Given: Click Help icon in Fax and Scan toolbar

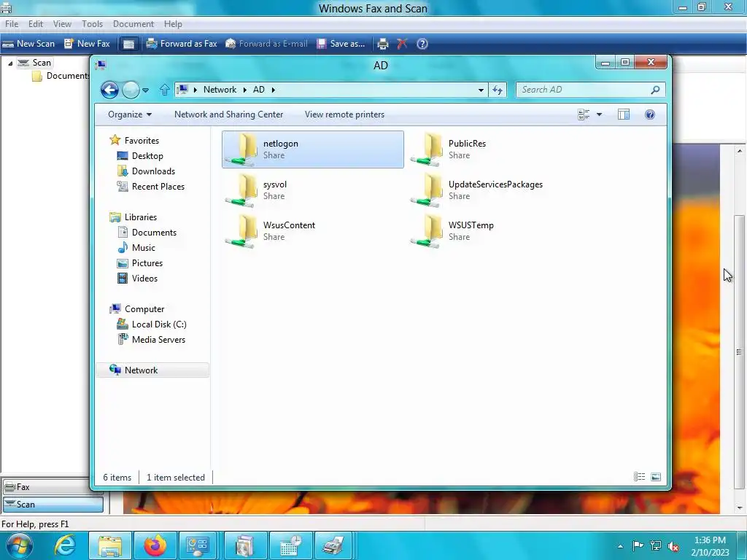Looking at the screenshot, I should (x=422, y=44).
